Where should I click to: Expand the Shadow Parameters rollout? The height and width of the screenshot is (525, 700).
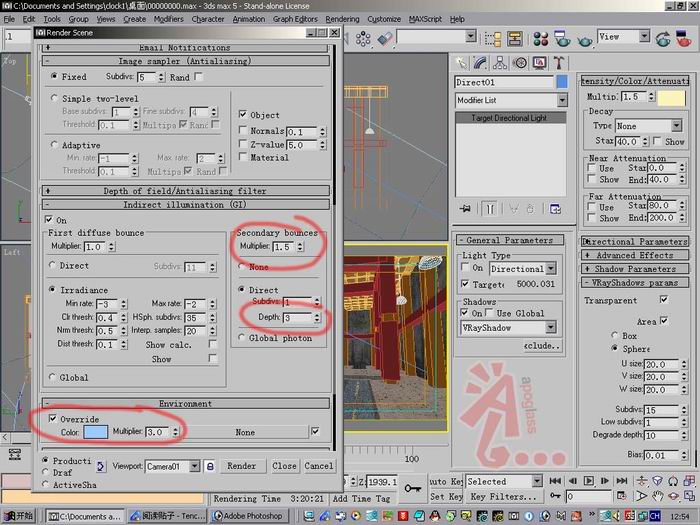coord(634,269)
